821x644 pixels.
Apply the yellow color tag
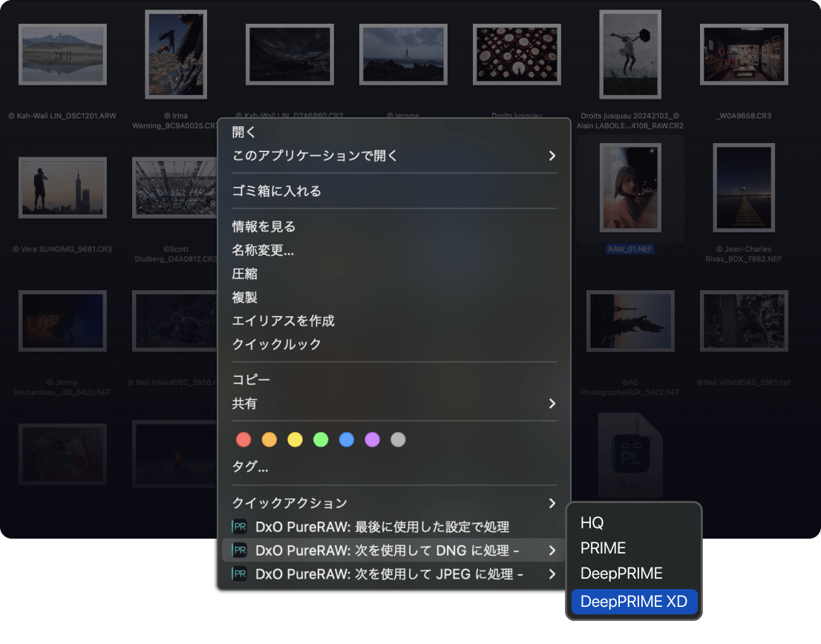coord(295,439)
